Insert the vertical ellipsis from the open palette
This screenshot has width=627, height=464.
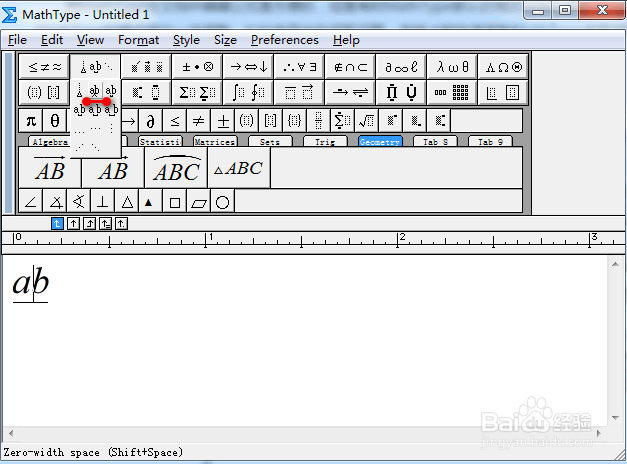coord(111,129)
